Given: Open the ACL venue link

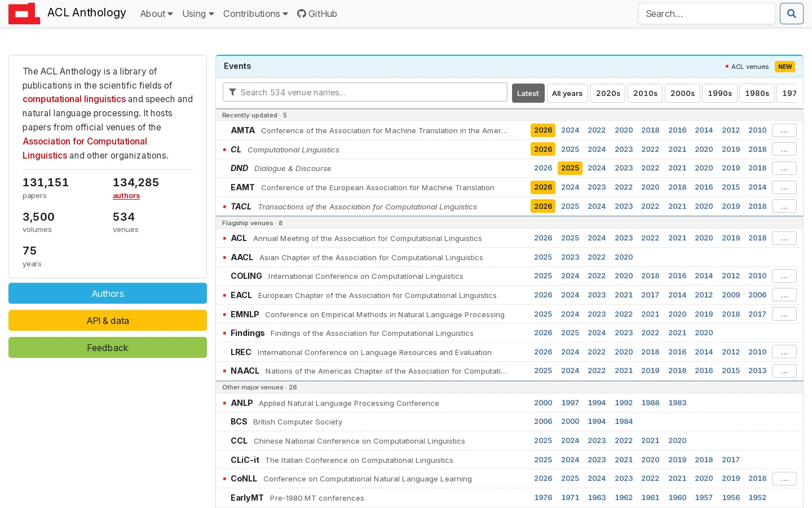Looking at the screenshot, I should (239, 238).
